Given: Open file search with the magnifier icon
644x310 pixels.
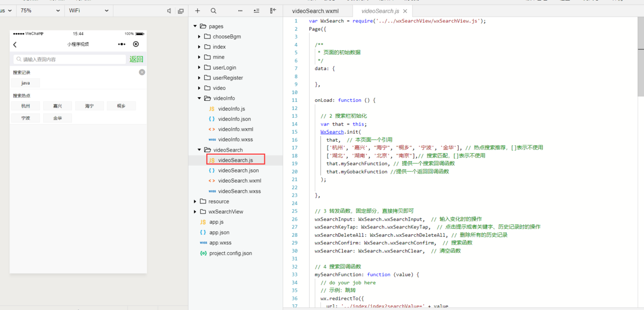Looking at the screenshot, I should (213, 10).
